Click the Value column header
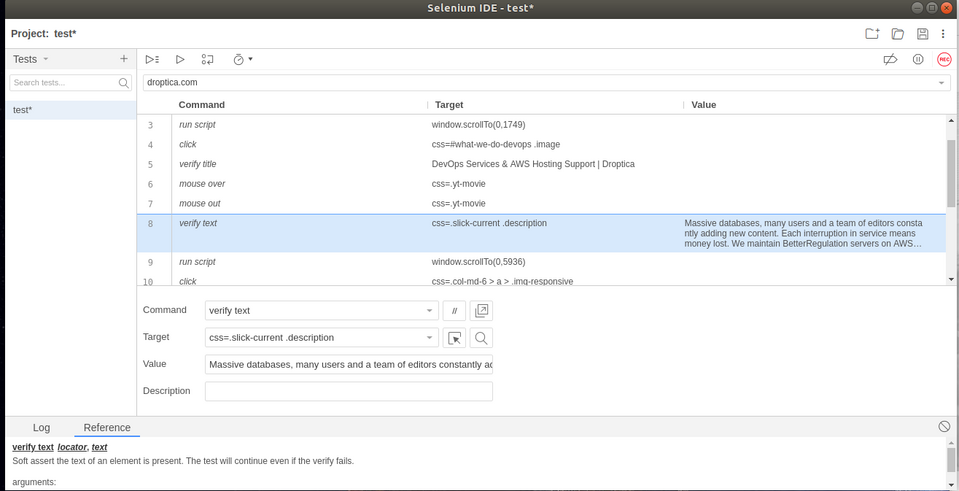The image size is (959, 491). pos(703,105)
